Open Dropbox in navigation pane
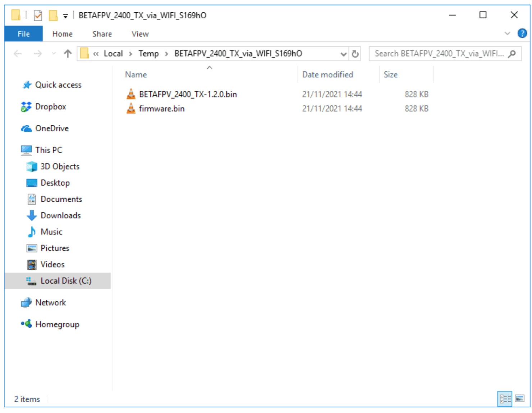This screenshot has height=413, width=532. coord(50,107)
